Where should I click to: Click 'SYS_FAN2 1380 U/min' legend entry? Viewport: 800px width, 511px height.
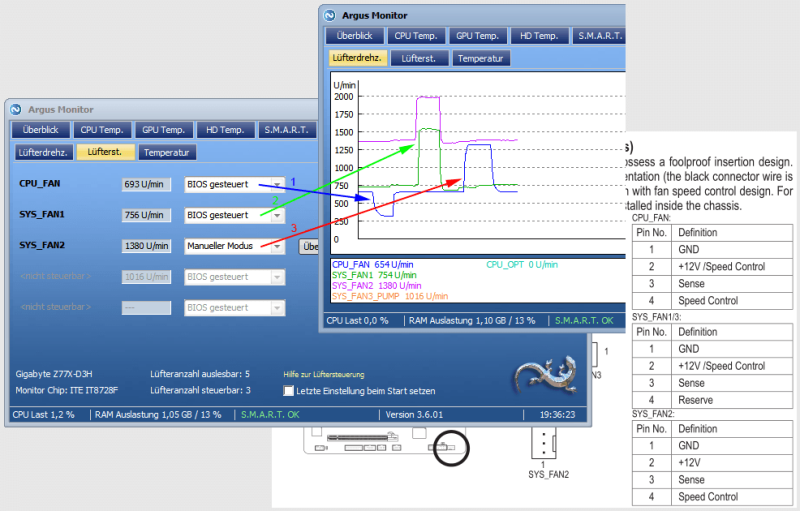[x=377, y=286]
